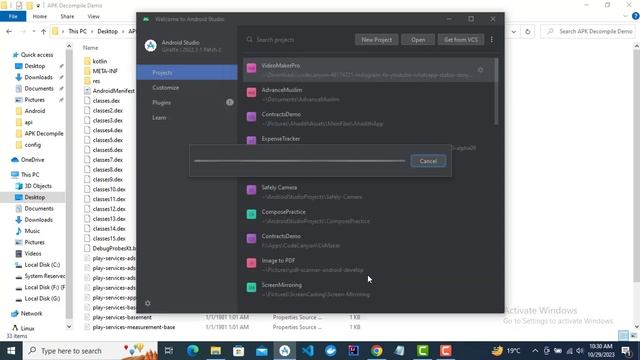This screenshot has height=360, width=640.
Task: Click the Search APK Decompile Demo field
Action: (588, 31)
